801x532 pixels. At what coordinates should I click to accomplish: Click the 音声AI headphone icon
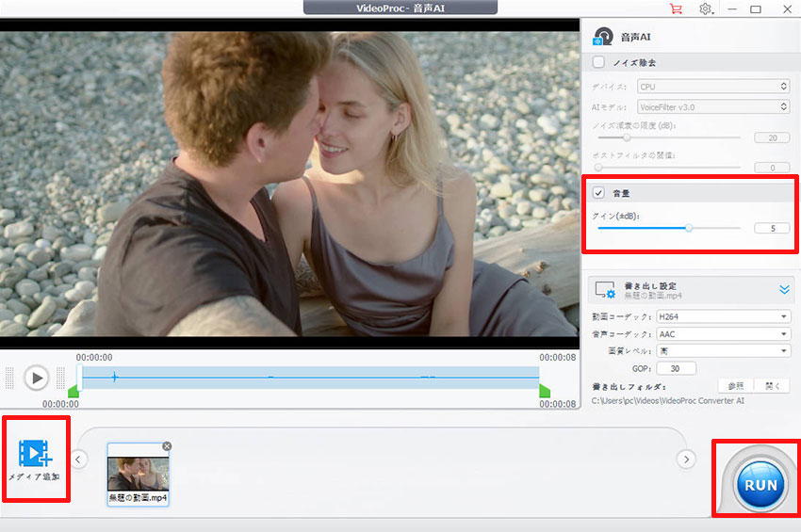(x=603, y=37)
